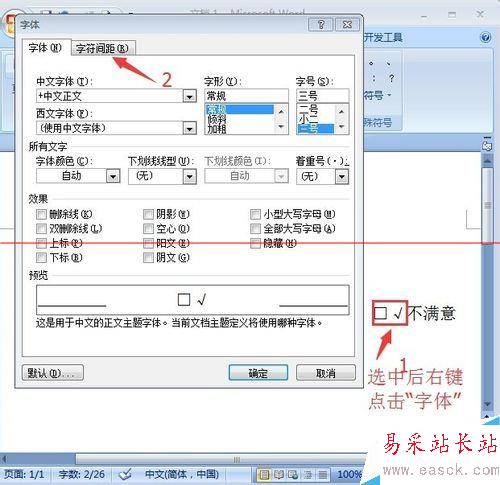Select 加粗 bold in 字形 list
Viewport: 500px width, 485px height.
coord(240,129)
